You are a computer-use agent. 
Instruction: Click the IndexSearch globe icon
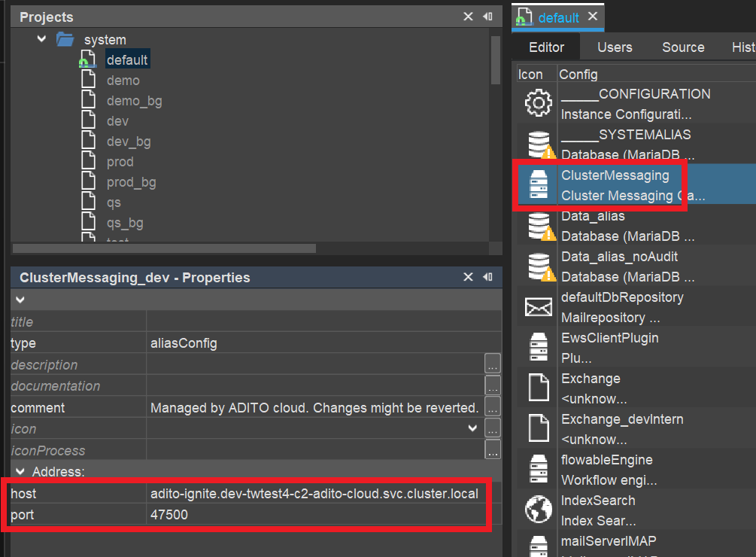tap(538, 509)
